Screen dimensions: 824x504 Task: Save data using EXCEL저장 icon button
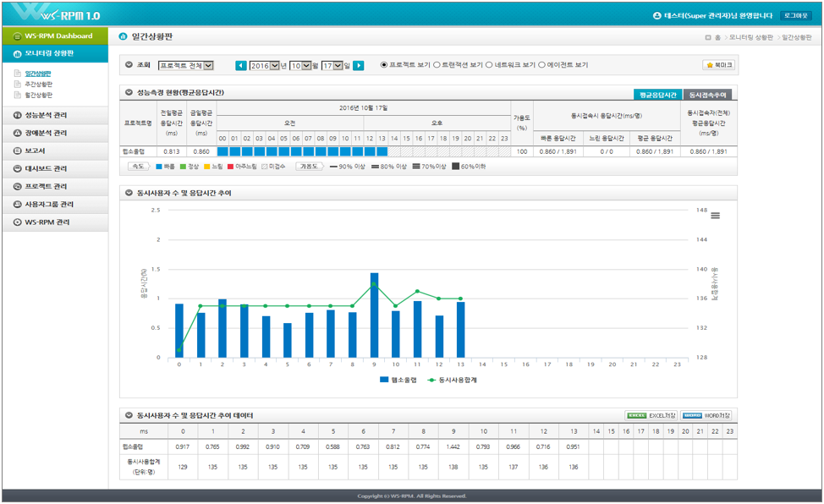[x=651, y=415]
